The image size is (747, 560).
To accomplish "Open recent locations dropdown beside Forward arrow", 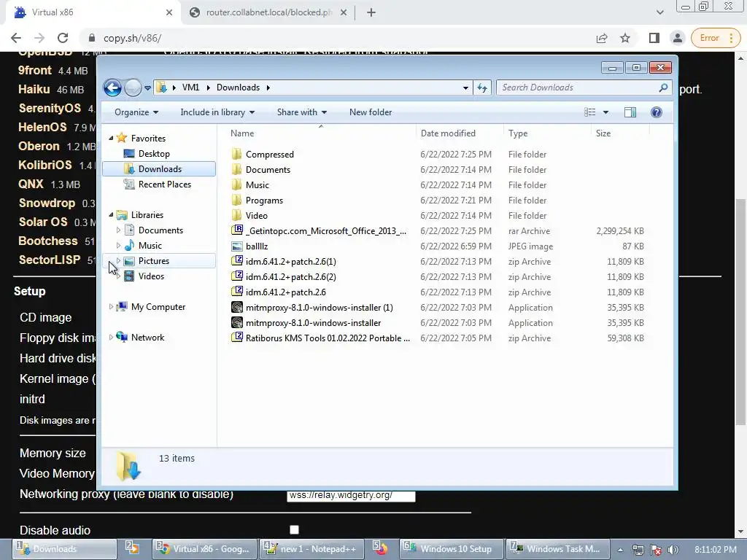I will tap(147, 87).
